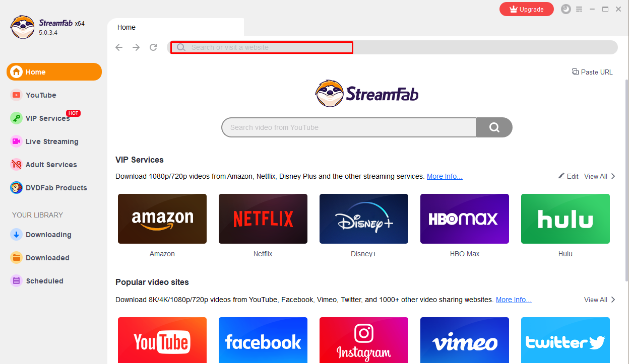Image resolution: width=629 pixels, height=364 pixels.
Task: Expand Popular video sites View All chevron
Action: pos(613,300)
